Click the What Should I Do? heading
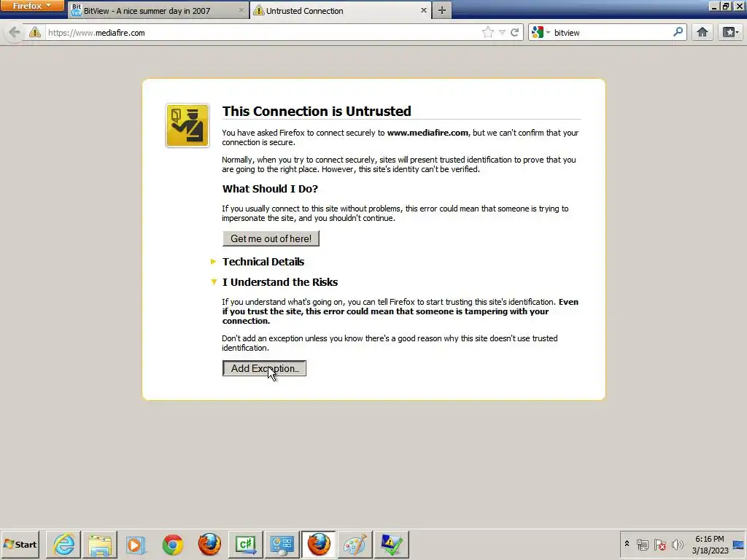This screenshot has height=560, width=747. (270, 189)
